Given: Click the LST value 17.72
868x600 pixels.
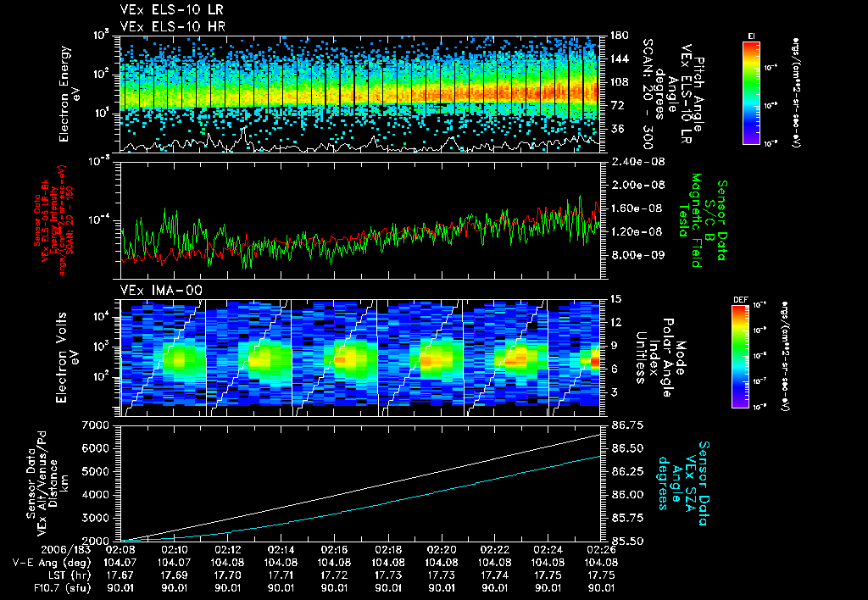Looking at the screenshot, I should coord(334,575).
